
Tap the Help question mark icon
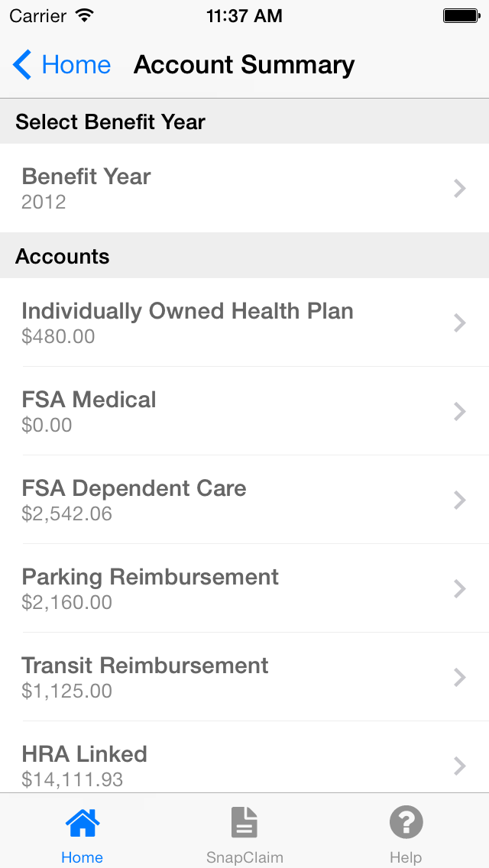(x=406, y=823)
